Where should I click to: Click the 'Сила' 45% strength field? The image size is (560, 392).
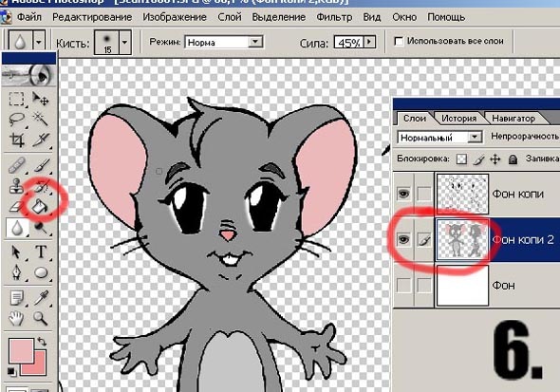click(349, 43)
